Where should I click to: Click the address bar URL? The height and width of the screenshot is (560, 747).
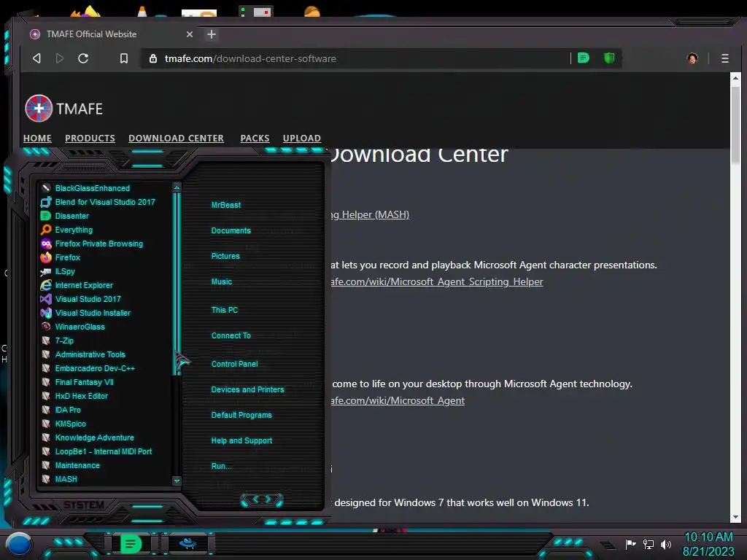250,58
